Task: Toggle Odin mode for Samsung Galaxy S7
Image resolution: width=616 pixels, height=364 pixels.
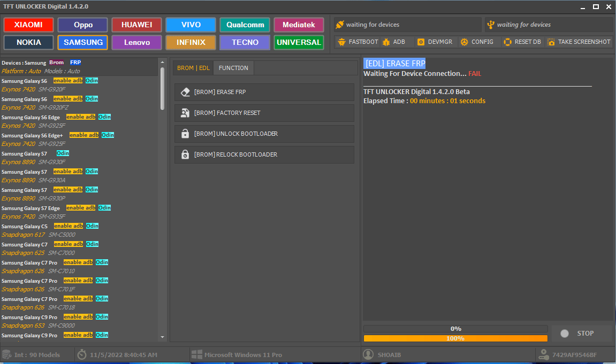Action: (x=63, y=153)
